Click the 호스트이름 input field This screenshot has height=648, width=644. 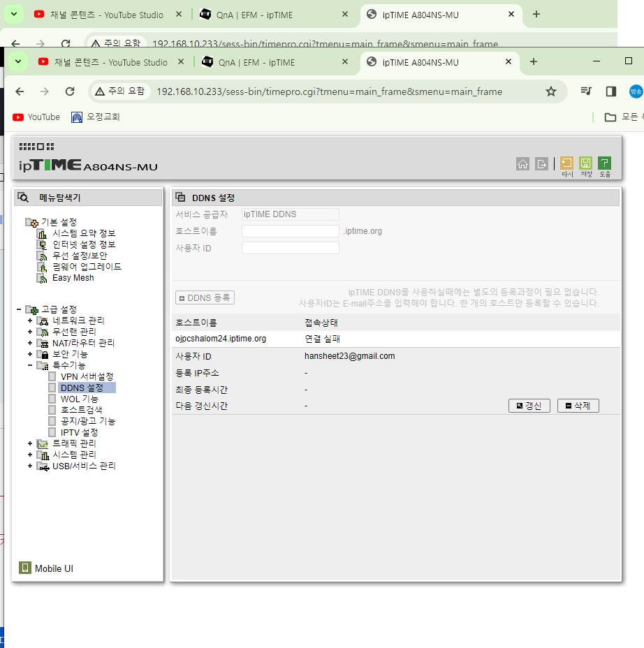(x=291, y=231)
